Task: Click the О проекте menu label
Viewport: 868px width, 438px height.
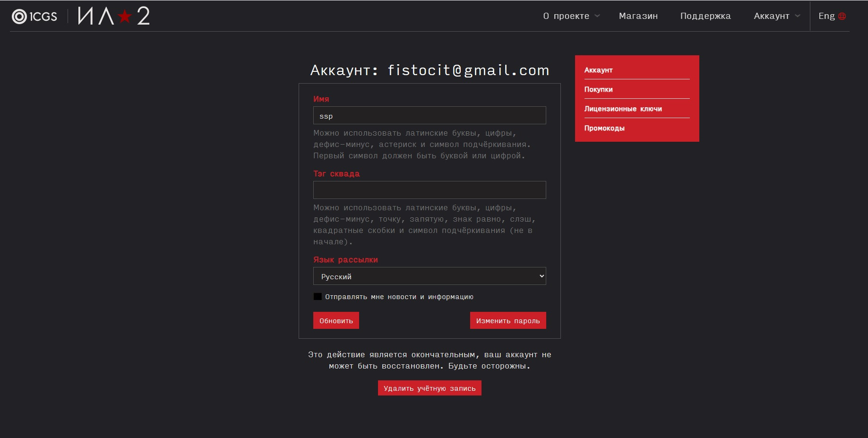Action: coord(566,16)
